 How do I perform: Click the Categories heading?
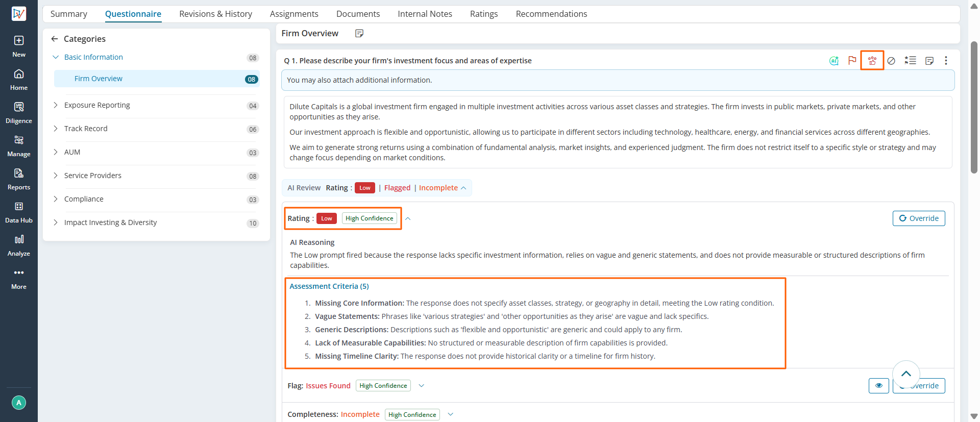tap(85, 39)
